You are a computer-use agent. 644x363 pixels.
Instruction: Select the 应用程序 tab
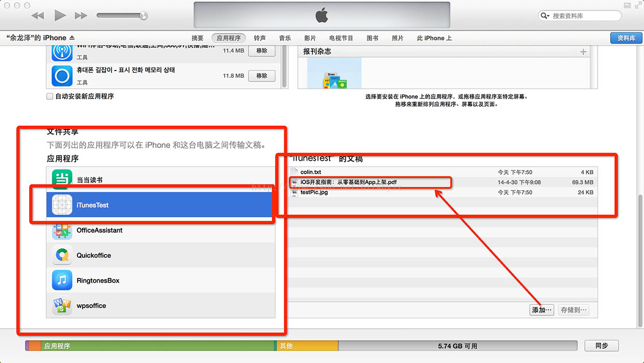pos(229,38)
